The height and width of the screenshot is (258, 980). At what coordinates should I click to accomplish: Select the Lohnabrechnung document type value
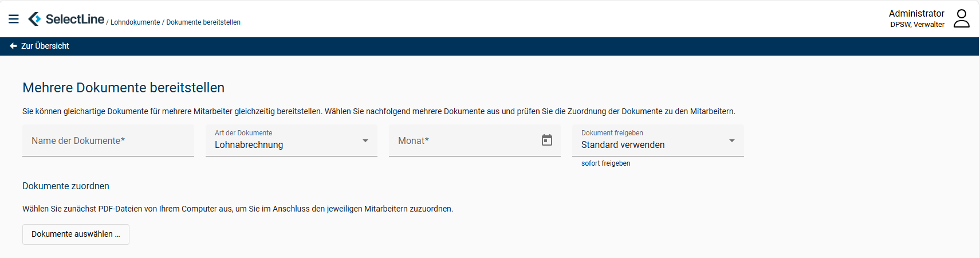tap(249, 145)
